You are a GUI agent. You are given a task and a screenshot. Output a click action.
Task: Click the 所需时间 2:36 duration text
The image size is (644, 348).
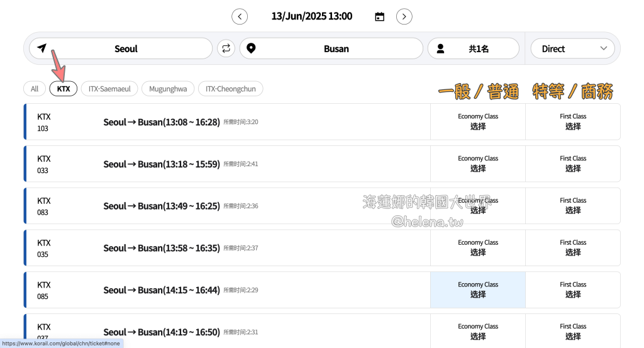tap(241, 206)
